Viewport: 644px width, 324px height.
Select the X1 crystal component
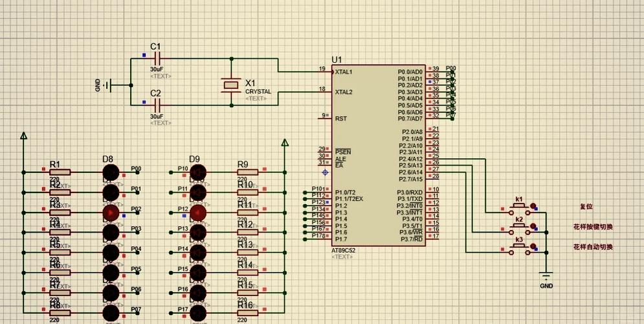tap(231, 85)
